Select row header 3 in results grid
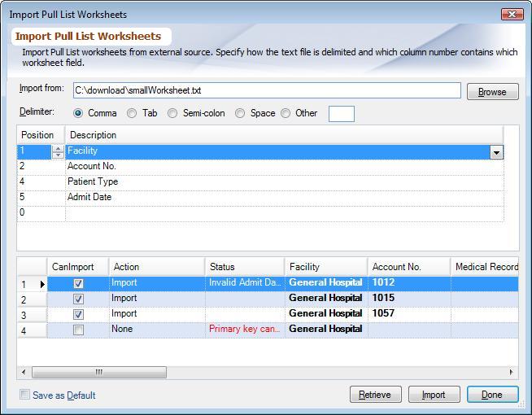The height and width of the screenshot is (415, 532). pos(32,315)
